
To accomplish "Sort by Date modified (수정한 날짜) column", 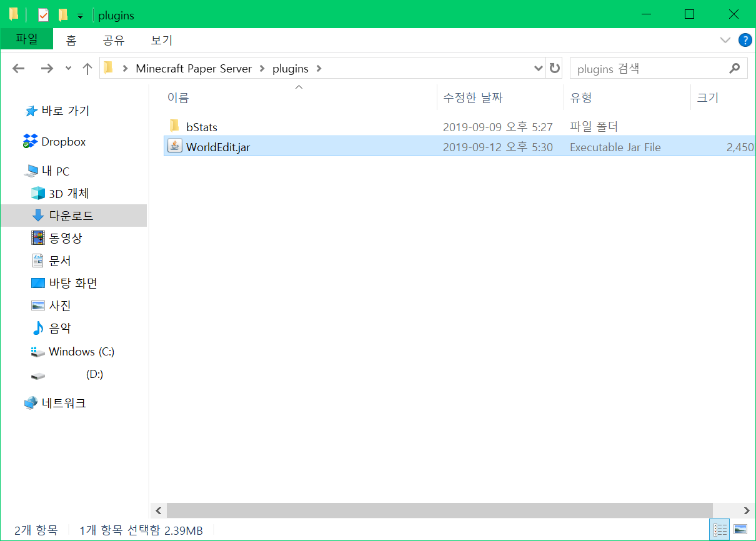I will click(x=500, y=97).
